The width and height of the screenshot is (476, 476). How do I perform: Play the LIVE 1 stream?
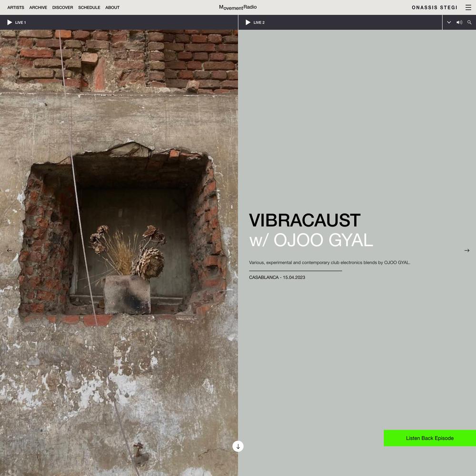pyautogui.click(x=10, y=22)
